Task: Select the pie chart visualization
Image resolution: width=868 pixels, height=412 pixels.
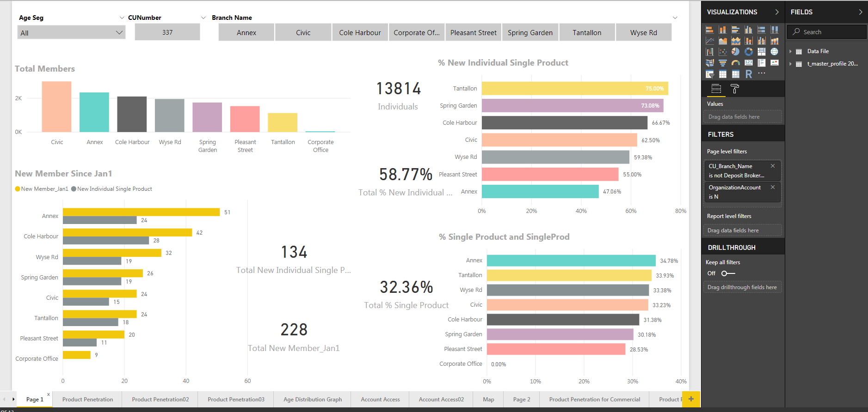Action: point(735,52)
